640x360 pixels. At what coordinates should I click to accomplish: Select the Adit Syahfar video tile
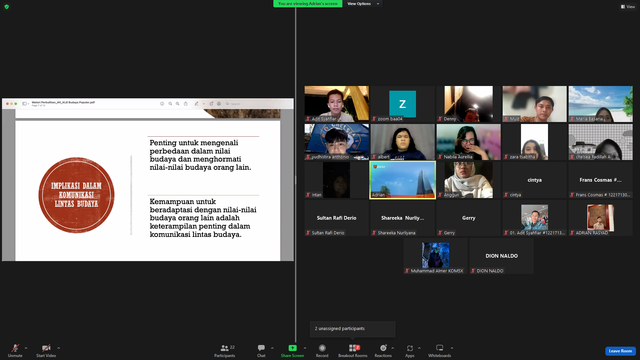tap(337, 104)
